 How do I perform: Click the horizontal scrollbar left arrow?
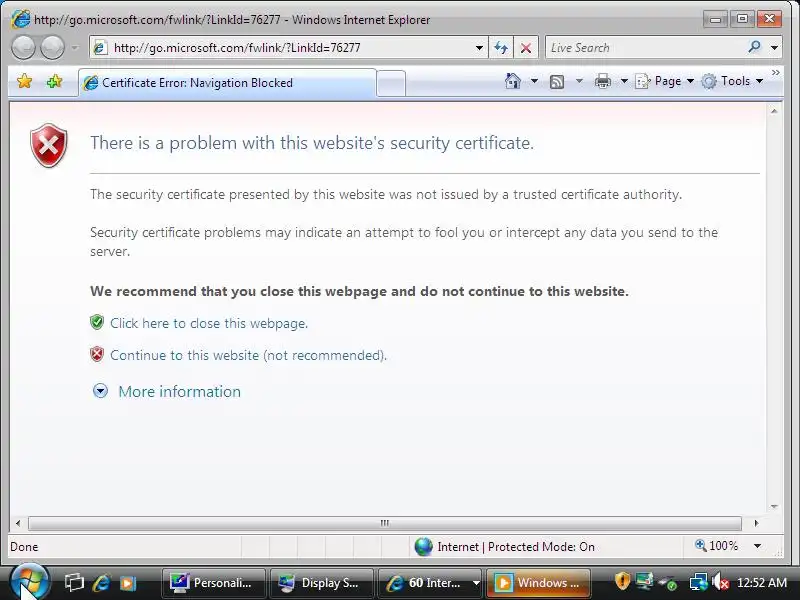[18, 523]
